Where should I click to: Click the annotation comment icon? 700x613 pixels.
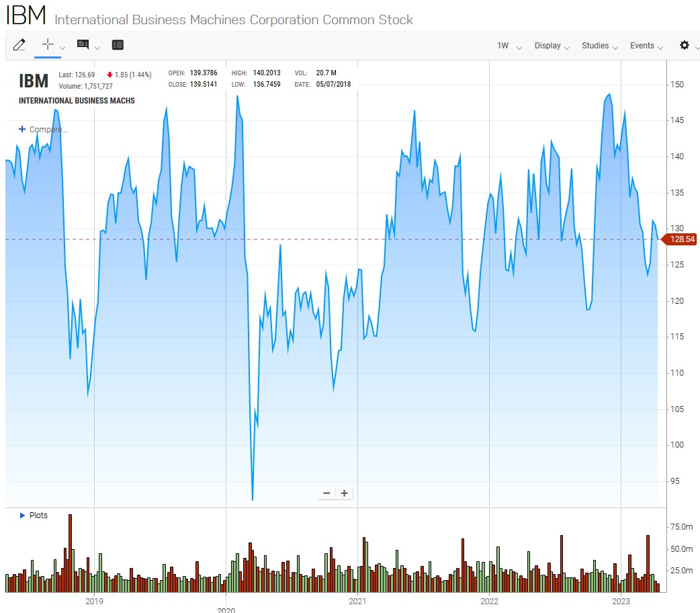(x=83, y=44)
